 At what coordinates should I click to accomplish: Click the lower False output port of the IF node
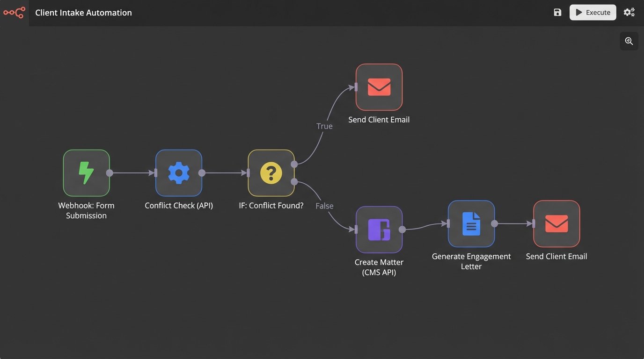click(x=294, y=182)
